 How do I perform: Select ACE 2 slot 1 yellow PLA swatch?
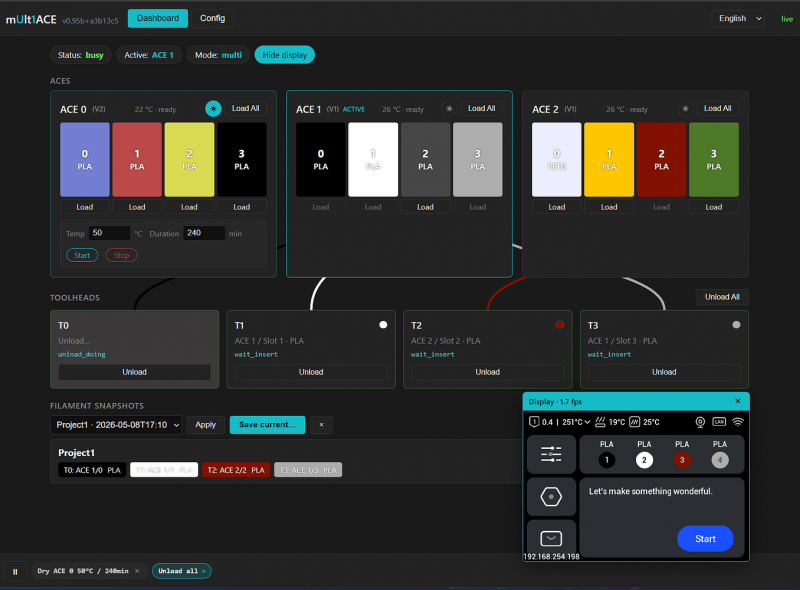pyautogui.click(x=609, y=159)
